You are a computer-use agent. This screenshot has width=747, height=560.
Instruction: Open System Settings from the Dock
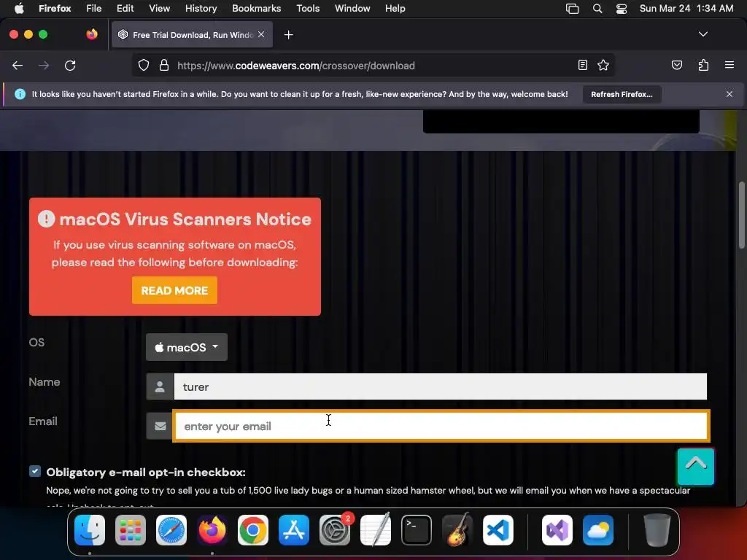pos(335,530)
